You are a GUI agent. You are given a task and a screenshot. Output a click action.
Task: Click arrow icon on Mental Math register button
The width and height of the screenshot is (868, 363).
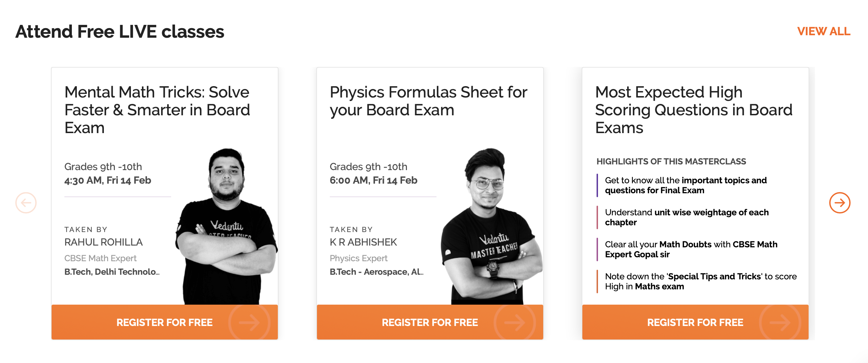coord(249,322)
